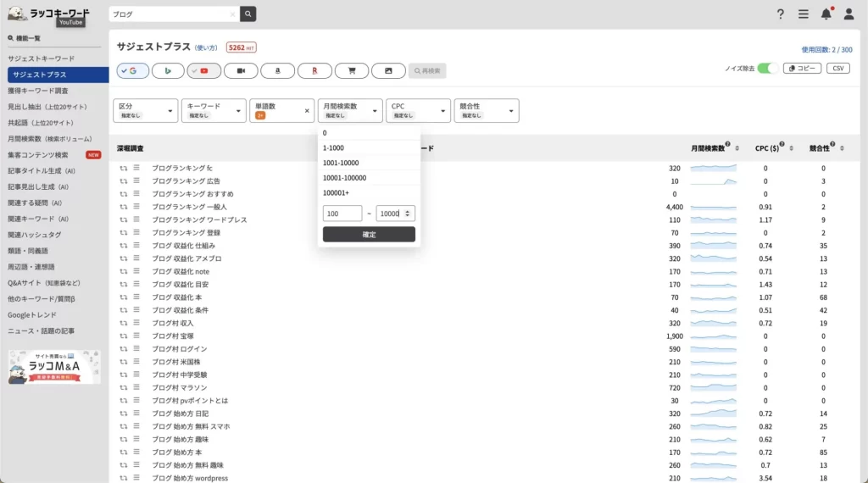This screenshot has height=483, width=868.
Task: Open the user account profile icon
Action: point(849,14)
